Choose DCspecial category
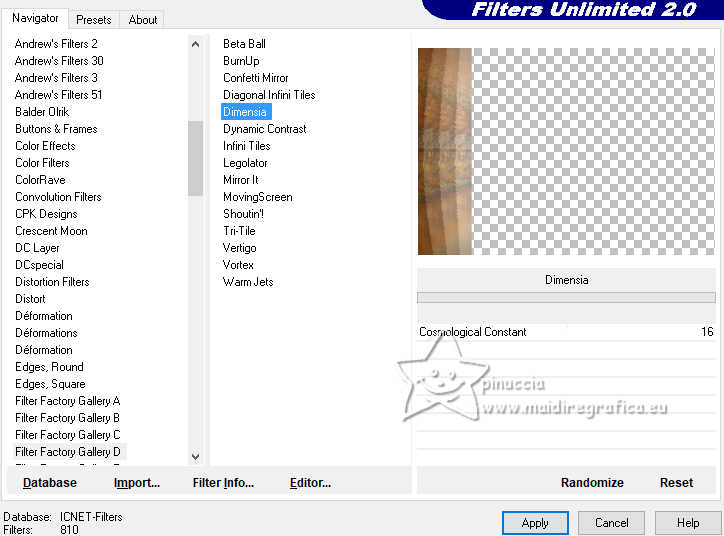Screen dimensions: 724x536 [39, 265]
